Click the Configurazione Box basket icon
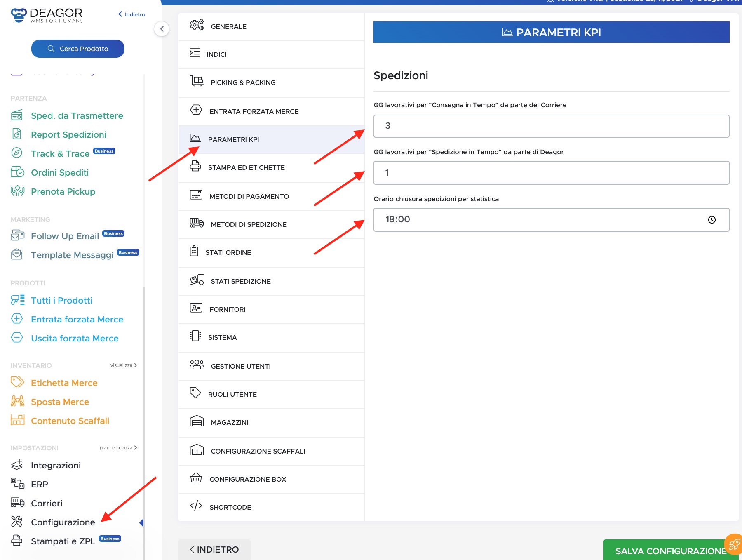 tap(196, 478)
